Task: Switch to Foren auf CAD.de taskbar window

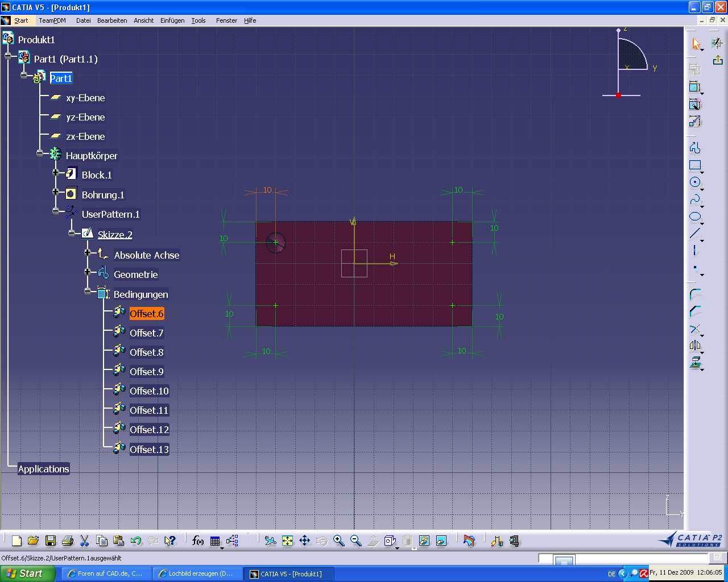Action: (106, 573)
